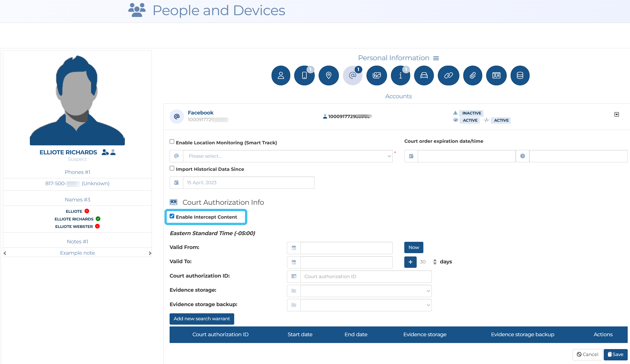
Task: Expand the Evidence storage dropdown
Action: [366, 291]
